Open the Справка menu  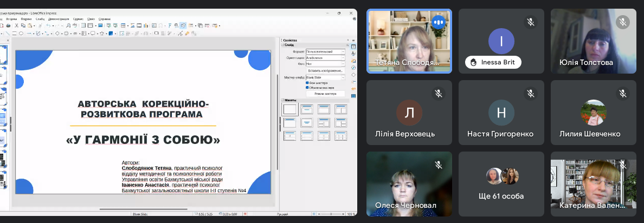click(x=104, y=19)
